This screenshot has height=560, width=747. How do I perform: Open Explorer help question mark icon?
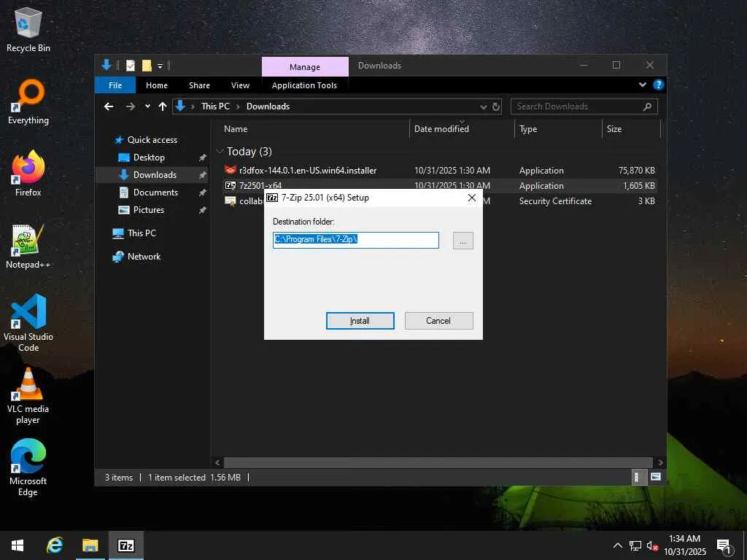[659, 85]
